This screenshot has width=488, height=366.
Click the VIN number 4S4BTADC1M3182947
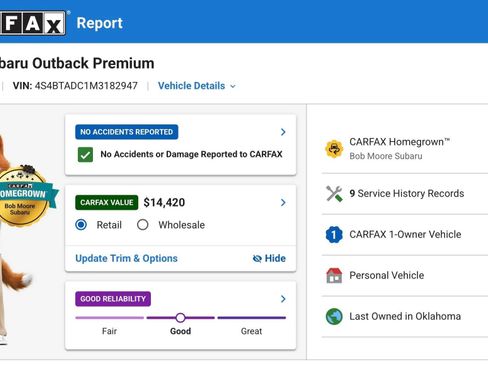(x=86, y=86)
